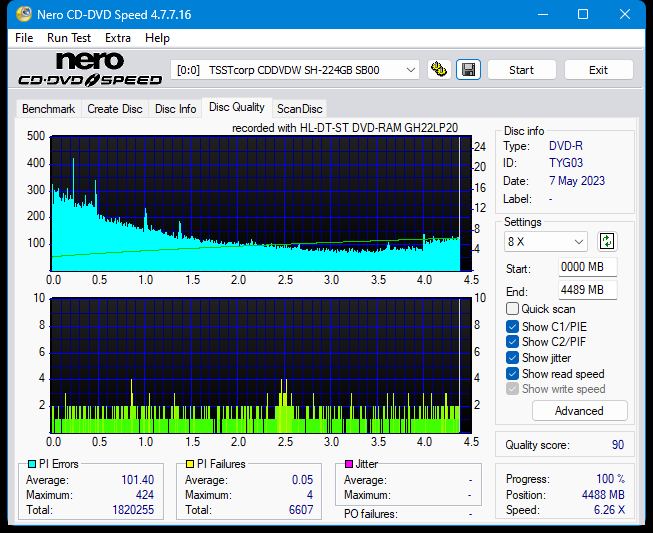
Task: Open the Benchmark tab
Action: (x=48, y=109)
